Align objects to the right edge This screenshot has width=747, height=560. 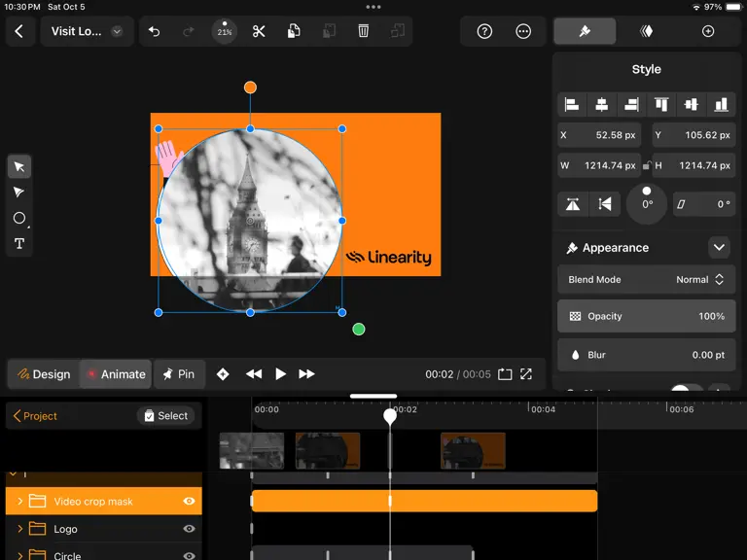click(631, 104)
